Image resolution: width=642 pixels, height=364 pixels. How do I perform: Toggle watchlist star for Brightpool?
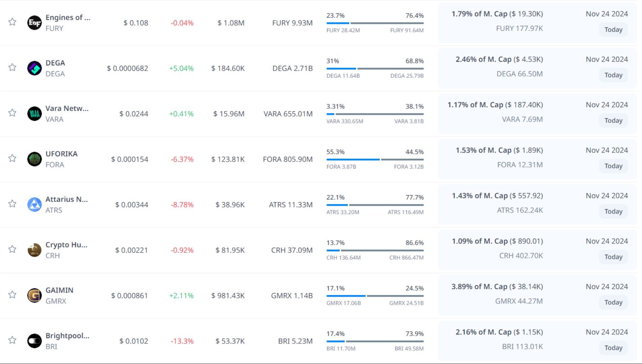tap(12, 340)
